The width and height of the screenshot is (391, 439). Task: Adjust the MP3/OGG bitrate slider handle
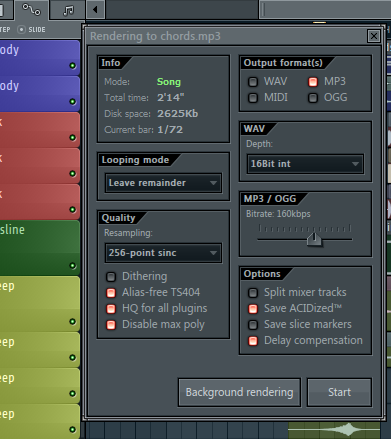coord(314,239)
